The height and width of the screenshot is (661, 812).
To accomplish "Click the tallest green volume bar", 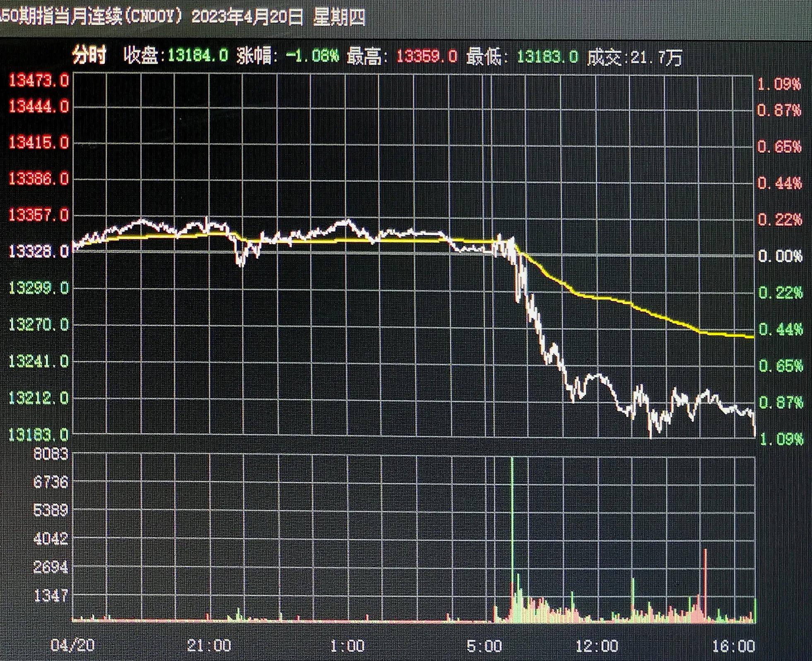I will [512, 517].
